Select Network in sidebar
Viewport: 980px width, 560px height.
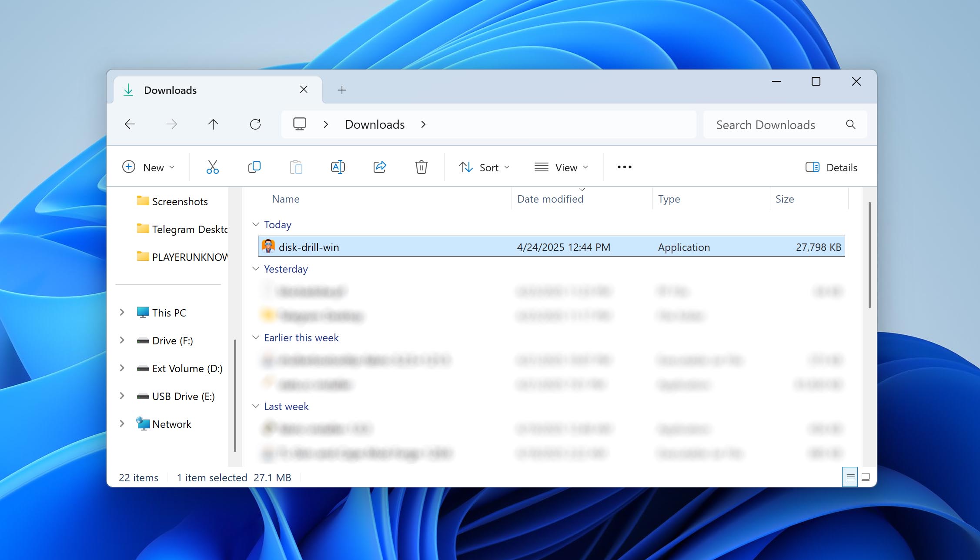(164, 424)
